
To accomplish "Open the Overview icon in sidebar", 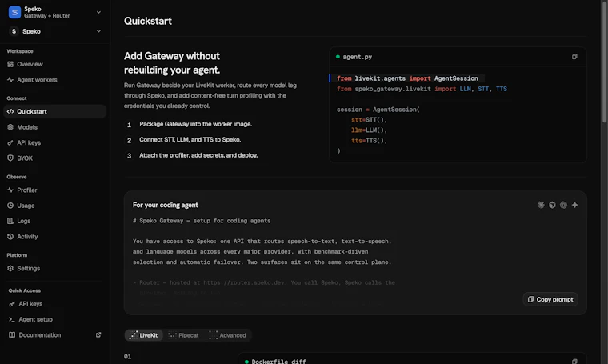I will click(10, 64).
